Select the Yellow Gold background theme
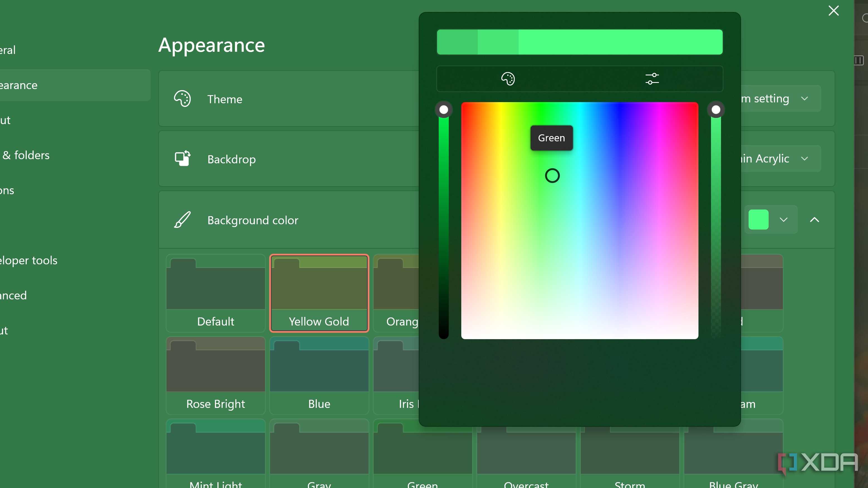The image size is (868, 488). coord(319,293)
